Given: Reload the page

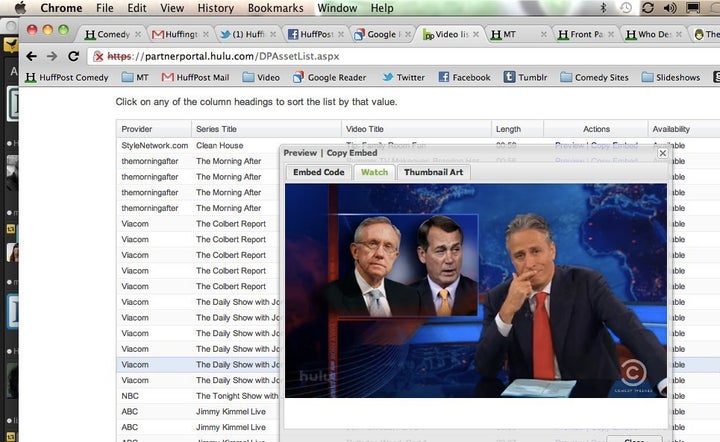Looking at the screenshot, I should click(x=73, y=56).
